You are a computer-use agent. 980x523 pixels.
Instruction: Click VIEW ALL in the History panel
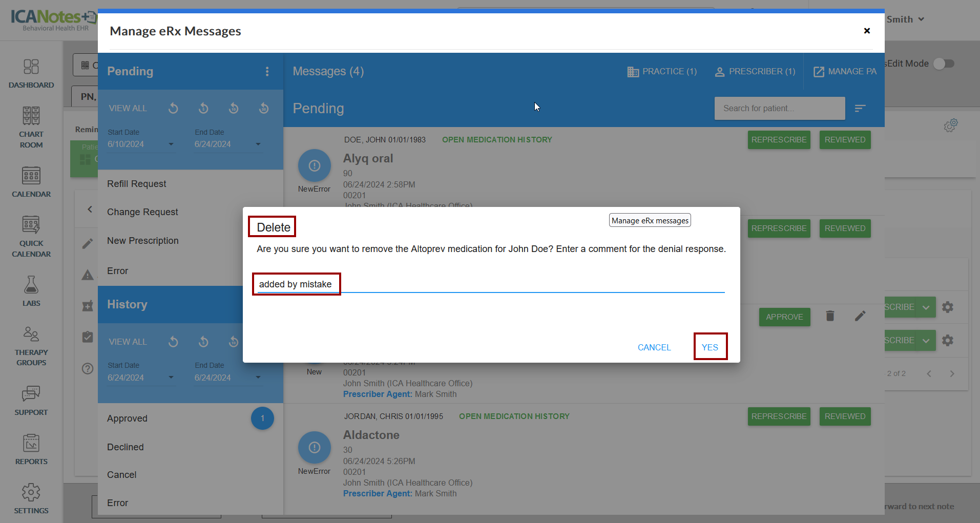click(128, 342)
